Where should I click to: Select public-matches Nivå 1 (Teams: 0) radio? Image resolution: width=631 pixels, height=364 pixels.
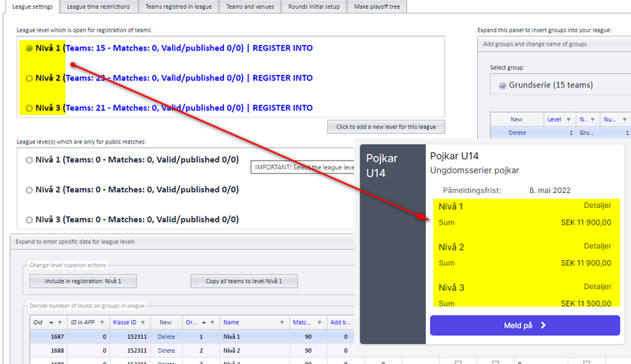pos(29,160)
